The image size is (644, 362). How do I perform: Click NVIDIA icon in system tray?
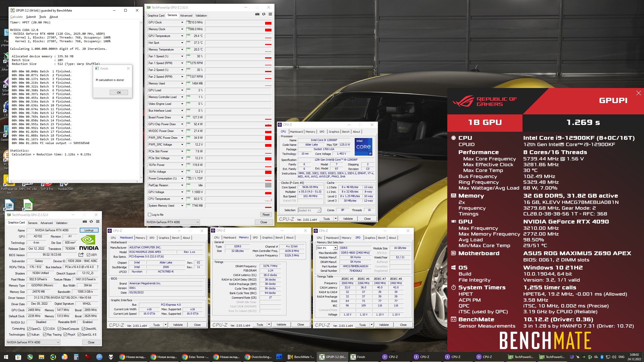click(584, 357)
